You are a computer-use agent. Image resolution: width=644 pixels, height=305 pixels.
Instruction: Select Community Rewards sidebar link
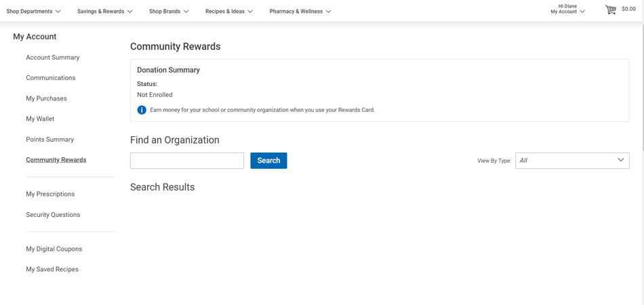pyautogui.click(x=56, y=160)
